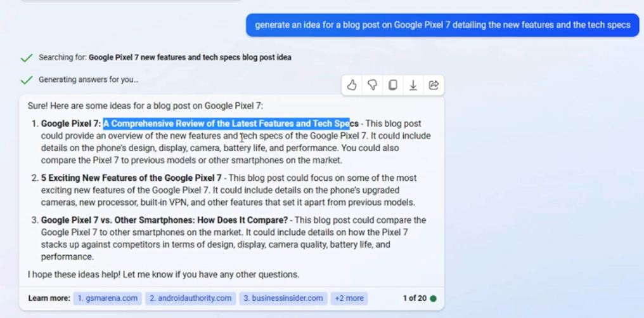This screenshot has width=644, height=318.
Task: Dislike the response with thumbs down
Action: coord(372,85)
